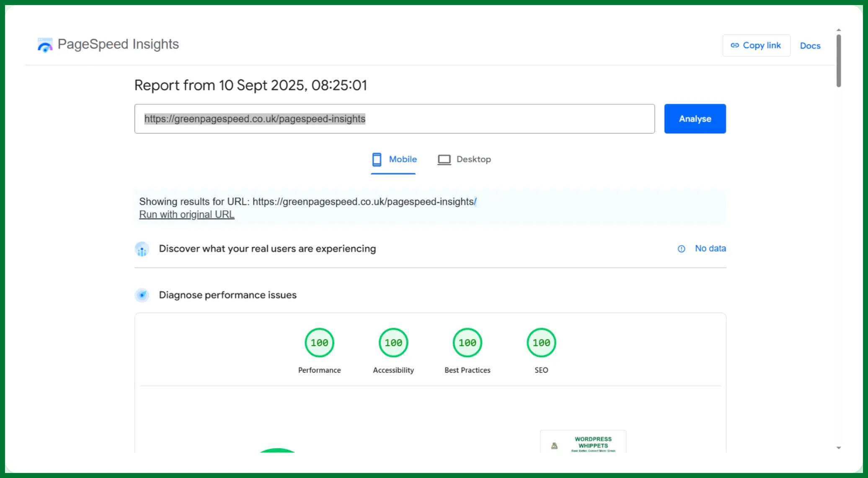Select the Best Practices score gauge

(467, 343)
